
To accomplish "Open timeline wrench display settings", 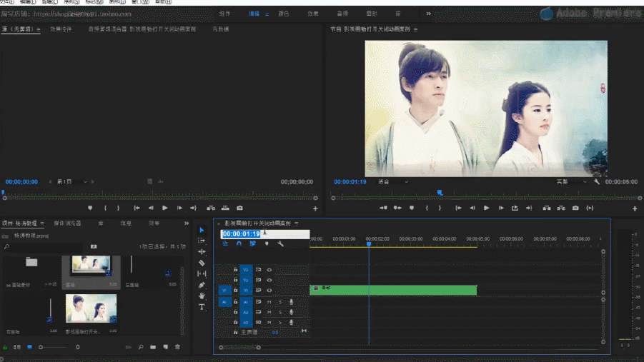I will coord(280,243).
